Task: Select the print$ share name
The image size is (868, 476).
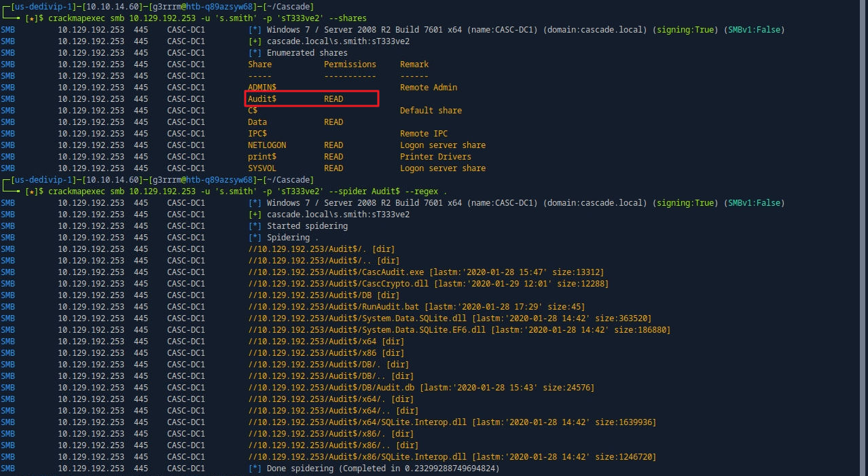Action: (x=262, y=157)
